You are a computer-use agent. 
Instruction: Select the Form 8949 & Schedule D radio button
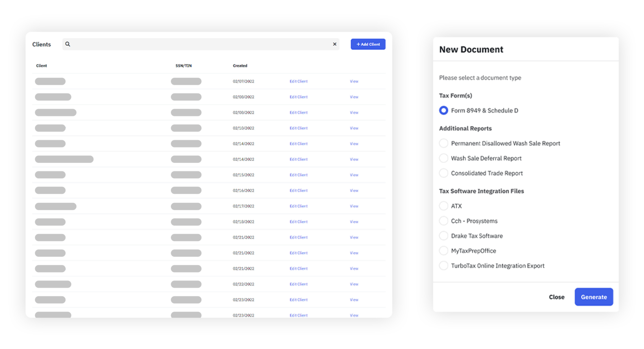[443, 110]
